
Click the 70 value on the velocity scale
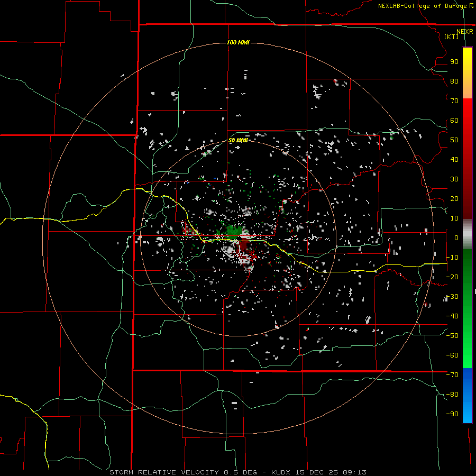click(454, 101)
